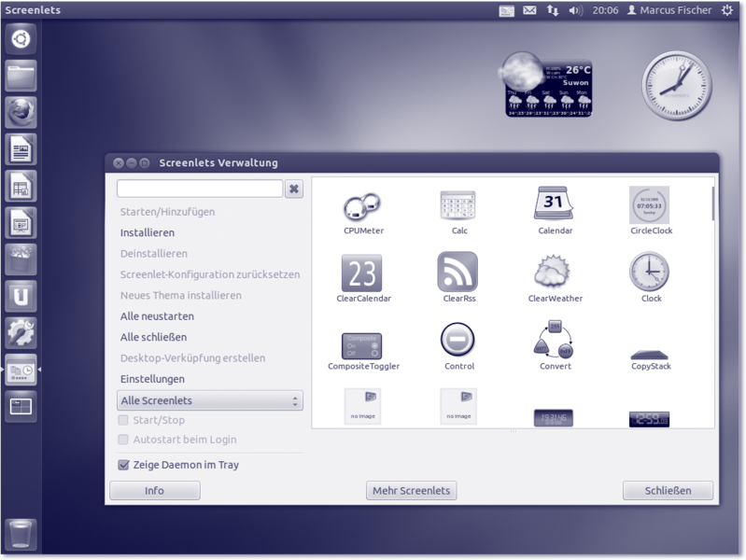Click the screenlet list vertical scrollbar
This screenshot has width=746, height=560.
[713, 203]
